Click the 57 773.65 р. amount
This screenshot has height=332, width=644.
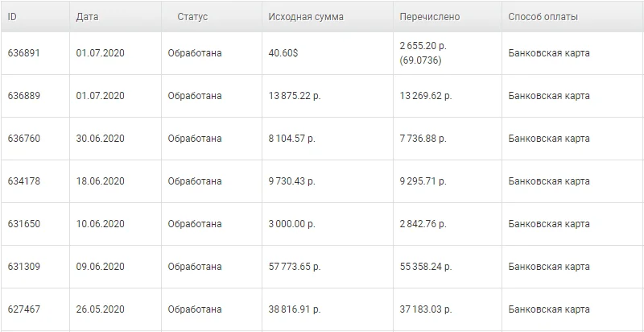(x=295, y=267)
